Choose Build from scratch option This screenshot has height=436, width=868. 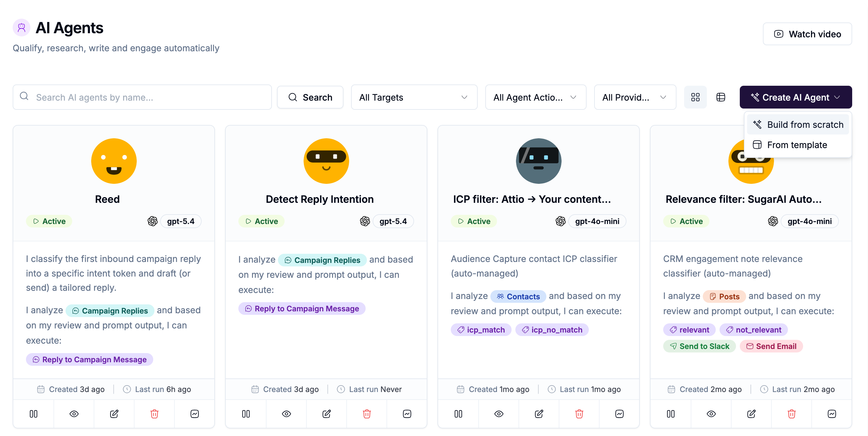tap(798, 125)
